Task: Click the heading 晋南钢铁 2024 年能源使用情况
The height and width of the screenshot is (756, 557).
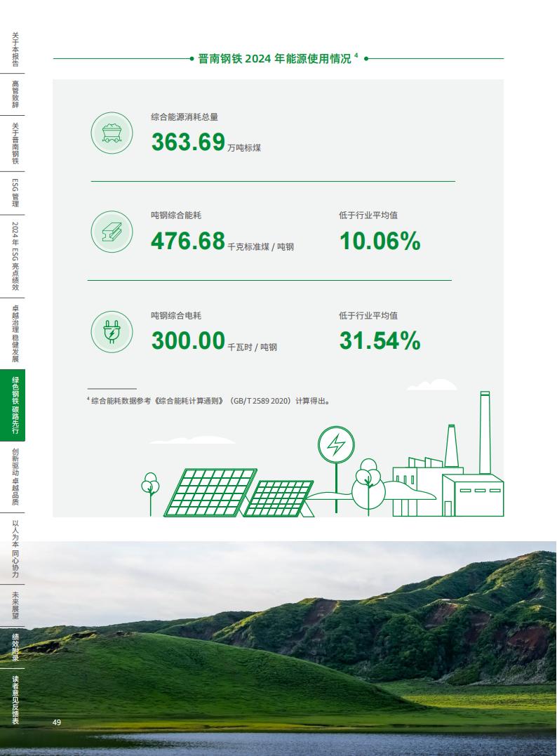Action: click(x=275, y=59)
